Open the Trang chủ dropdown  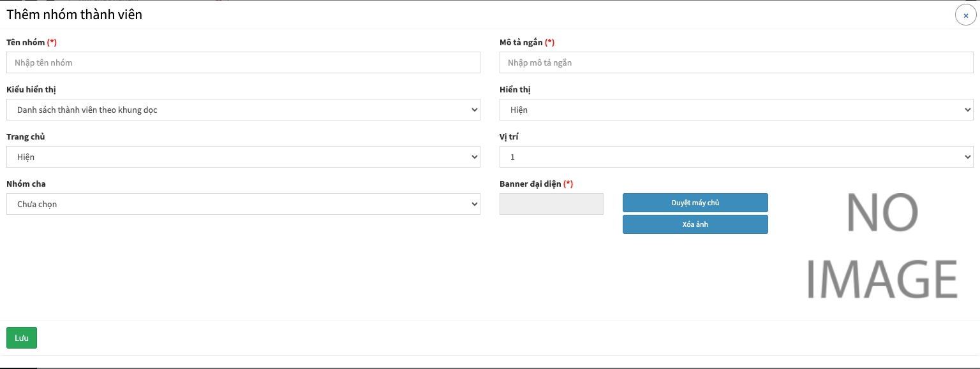click(x=243, y=157)
